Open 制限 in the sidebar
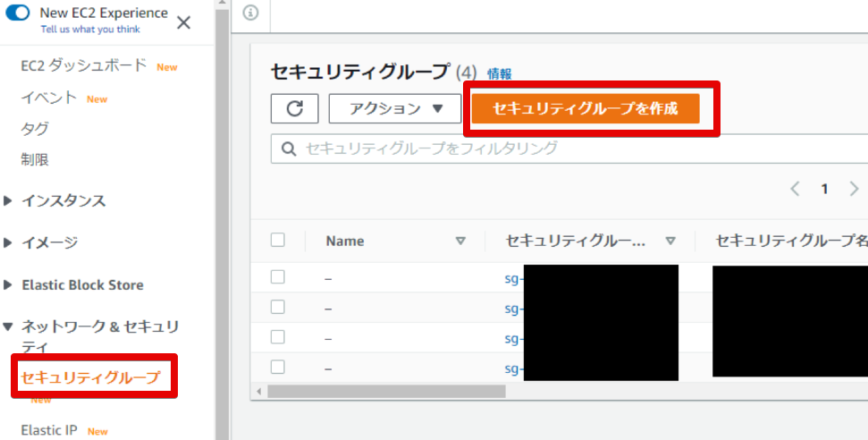 coord(35,159)
